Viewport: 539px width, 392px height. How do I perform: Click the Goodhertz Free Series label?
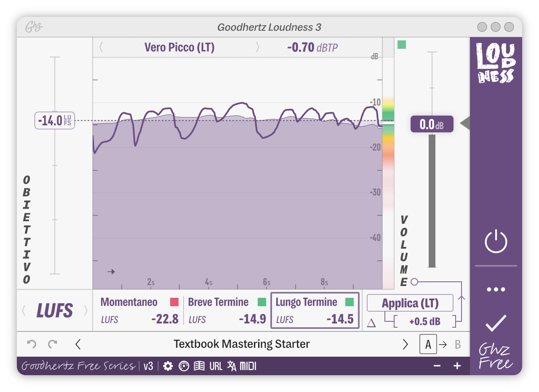coord(78,366)
